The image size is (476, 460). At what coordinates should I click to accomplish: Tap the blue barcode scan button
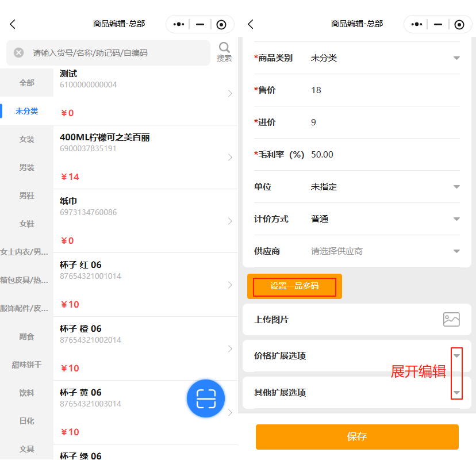click(x=205, y=398)
